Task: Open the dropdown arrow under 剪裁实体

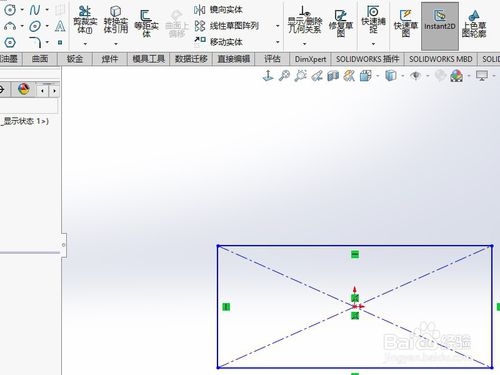Action: (85, 44)
